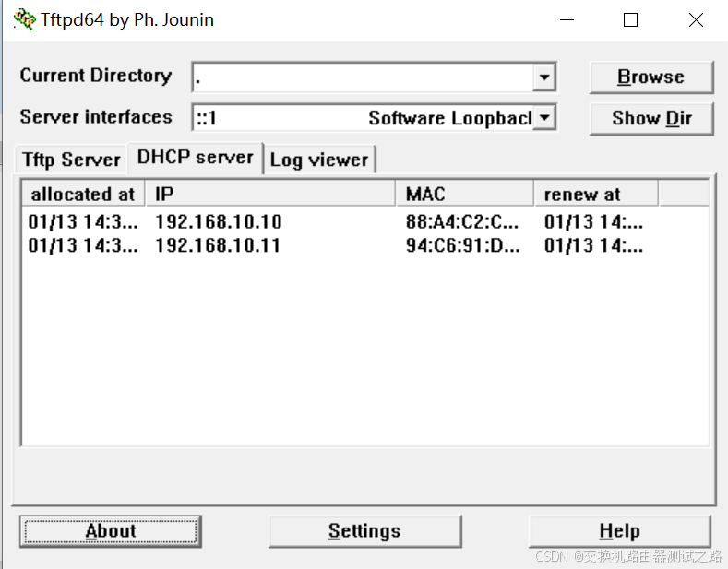
Task: Click the Show Dir button
Action: click(650, 118)
